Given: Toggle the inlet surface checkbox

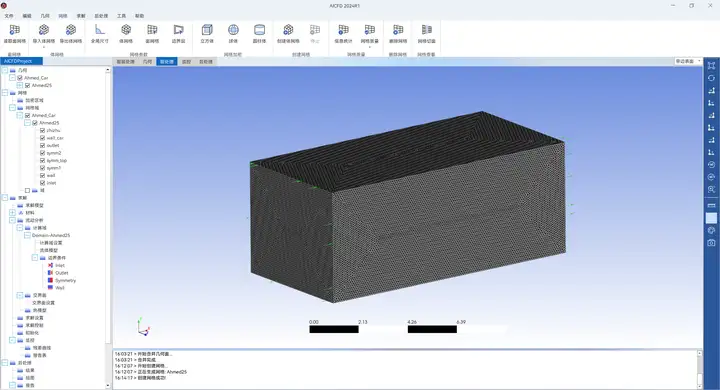Looking at the screenshot, I should [x=42, y=183].
